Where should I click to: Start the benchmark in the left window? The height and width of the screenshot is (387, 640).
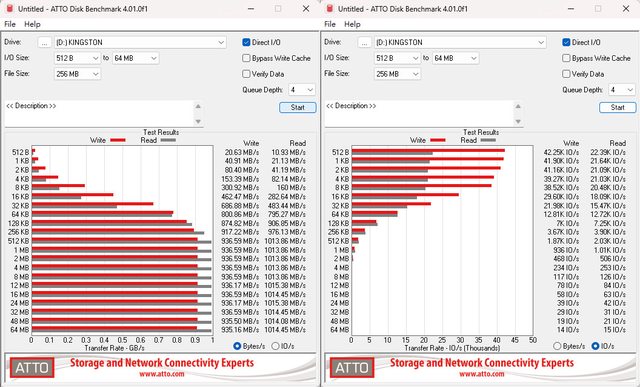coord(298,107)
